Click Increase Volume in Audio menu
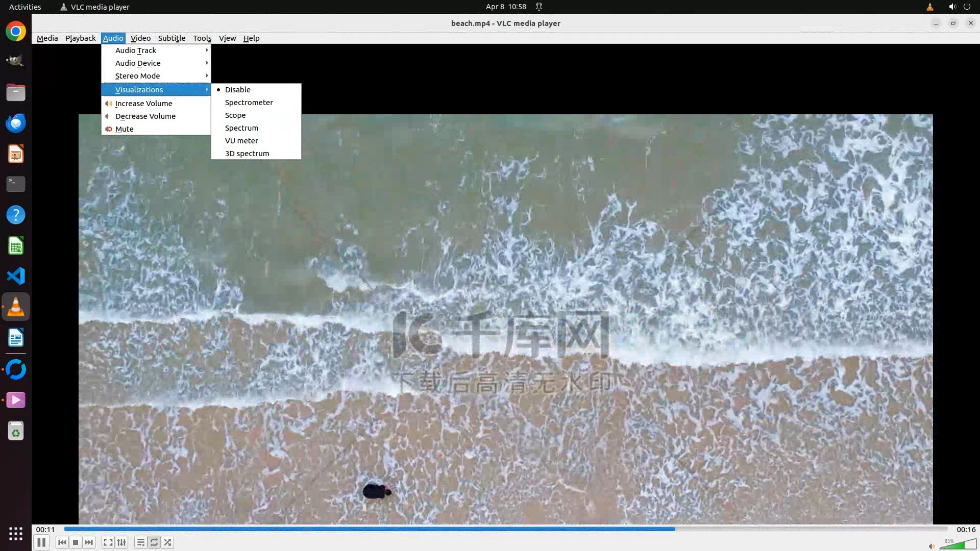The image size is (980, 551). pyautogui.click(x=144, y=104)
